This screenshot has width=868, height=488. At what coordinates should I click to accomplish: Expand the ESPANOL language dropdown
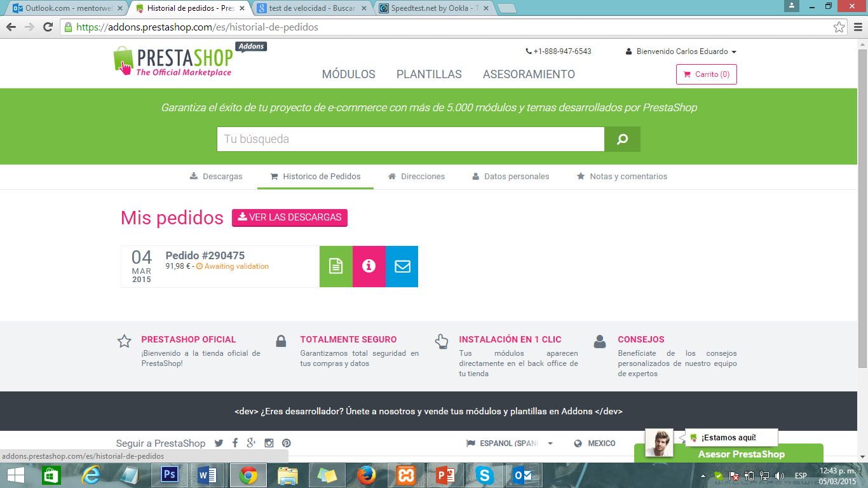click(x=510, y=444)
